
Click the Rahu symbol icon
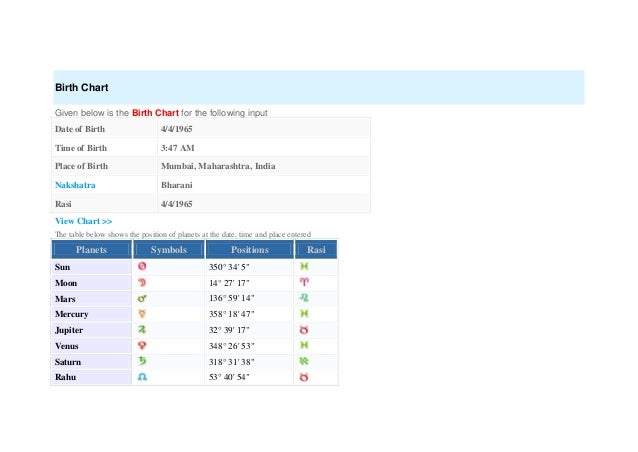click(142, 377)
